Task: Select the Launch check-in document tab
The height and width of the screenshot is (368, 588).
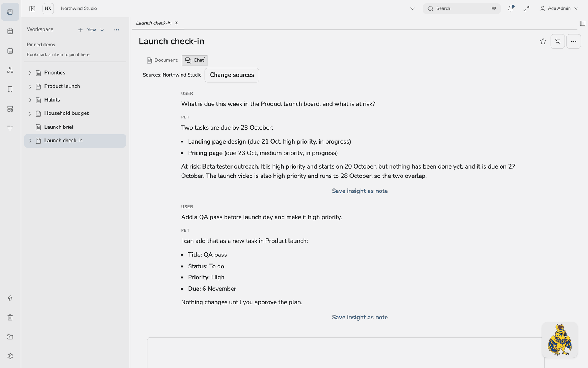Action: tap(154, 23)
